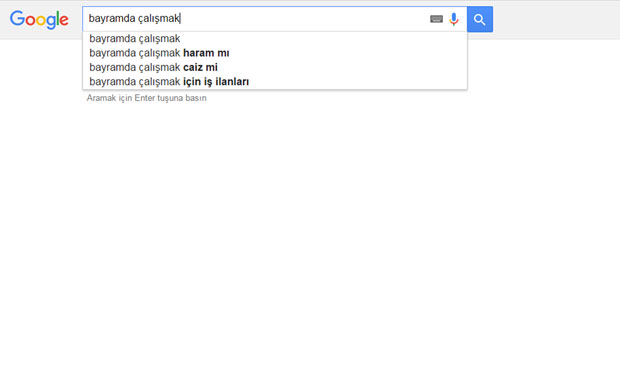Select the plain "bayramda çalışmak" suggestion
Viewport: 620px width, 380px height.
pyautogui.click(x=275, y=39)
